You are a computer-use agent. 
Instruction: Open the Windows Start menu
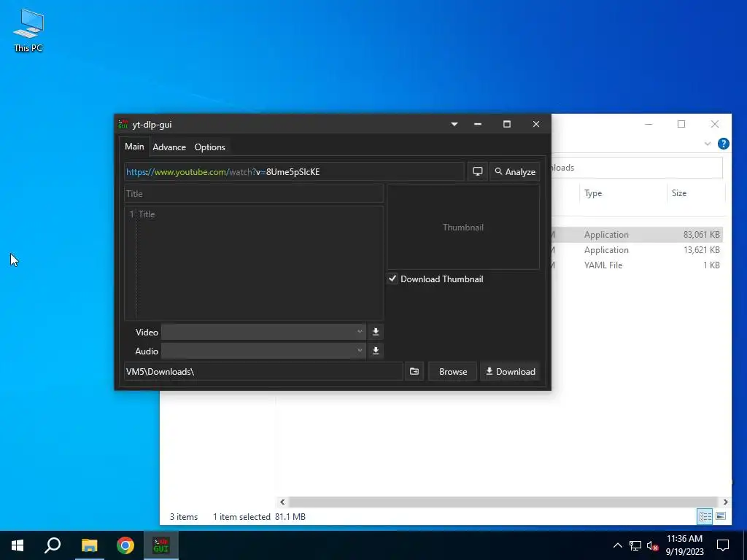[x=18, y=545]
